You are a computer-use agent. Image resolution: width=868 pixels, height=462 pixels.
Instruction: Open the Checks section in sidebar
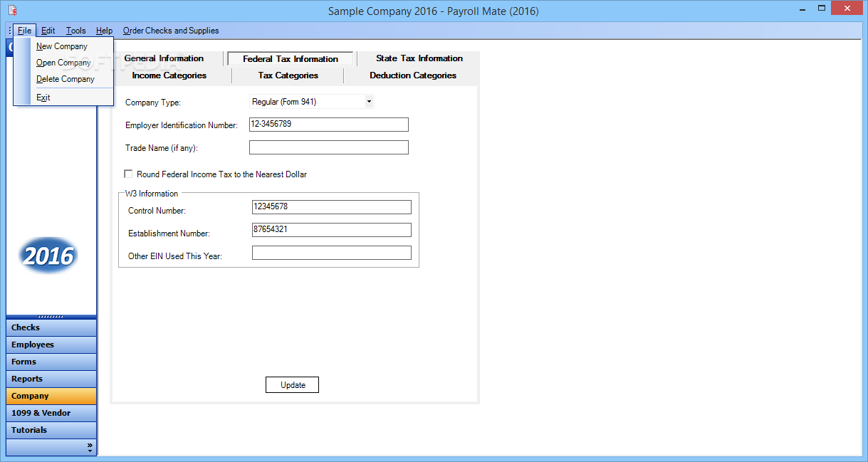51,327
